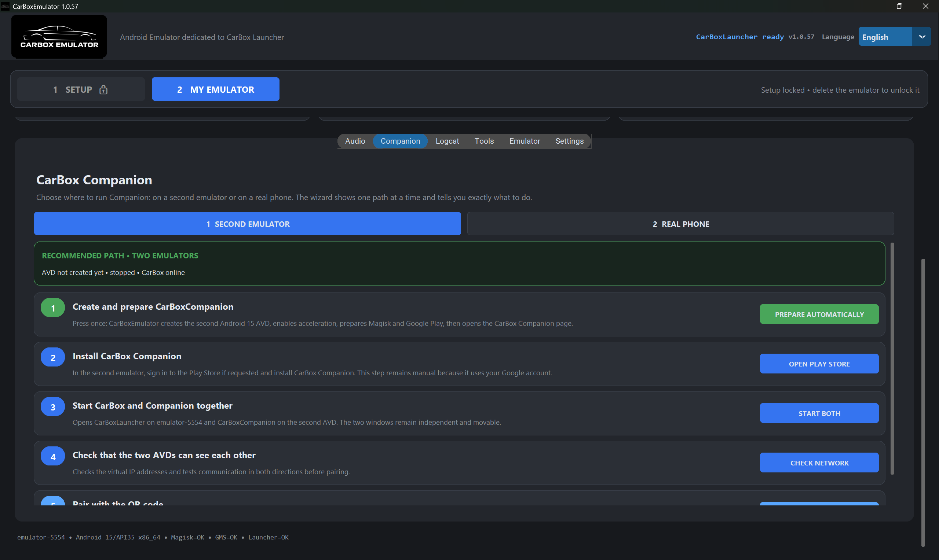Restore down the CarBoxEmulator window
This screenshot has height=560, width=939.
pyautogui.click(x=900, y=6)
